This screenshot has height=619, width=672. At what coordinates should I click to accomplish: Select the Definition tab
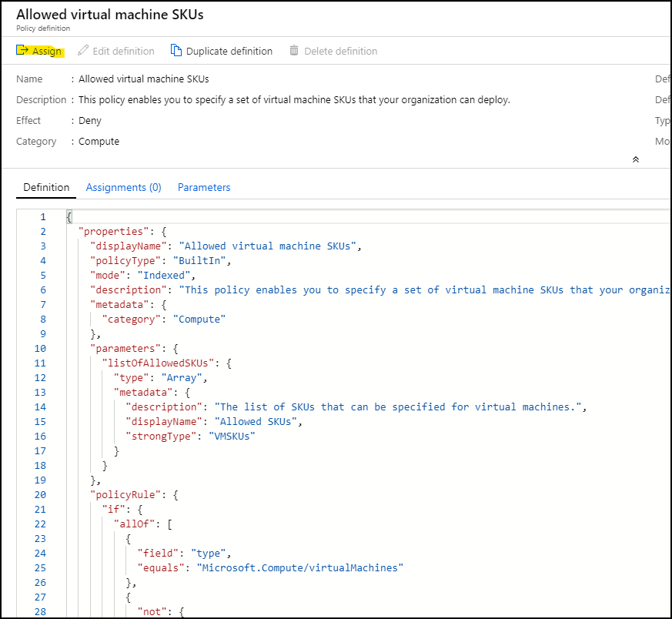(x=45, y=187)
